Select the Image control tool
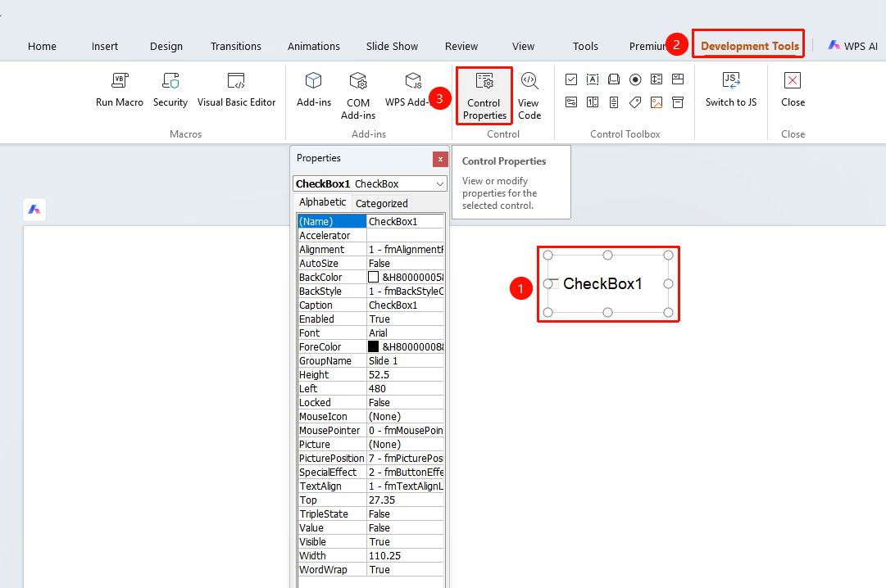The height and width of the screenshot is (588, 886). [657, 102]
